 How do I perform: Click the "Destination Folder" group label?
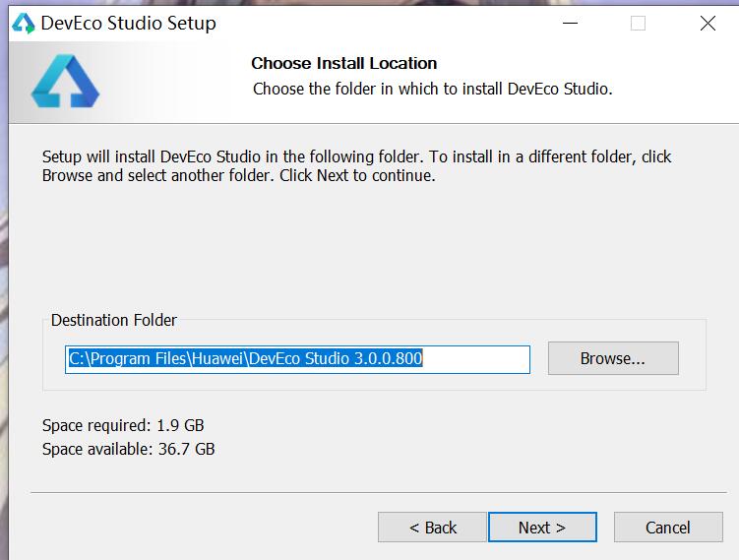click(114, 320)
